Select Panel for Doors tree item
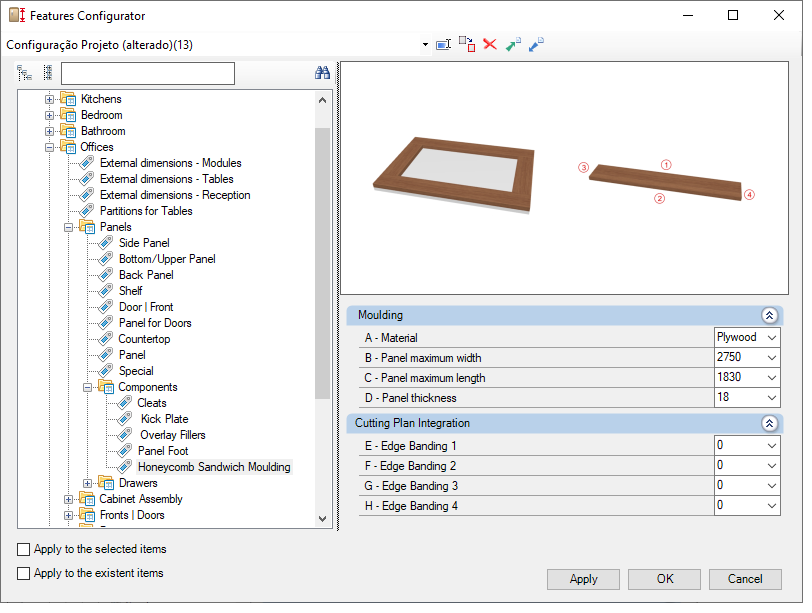This screenshot has height=613, width=812. coord(155,323)
